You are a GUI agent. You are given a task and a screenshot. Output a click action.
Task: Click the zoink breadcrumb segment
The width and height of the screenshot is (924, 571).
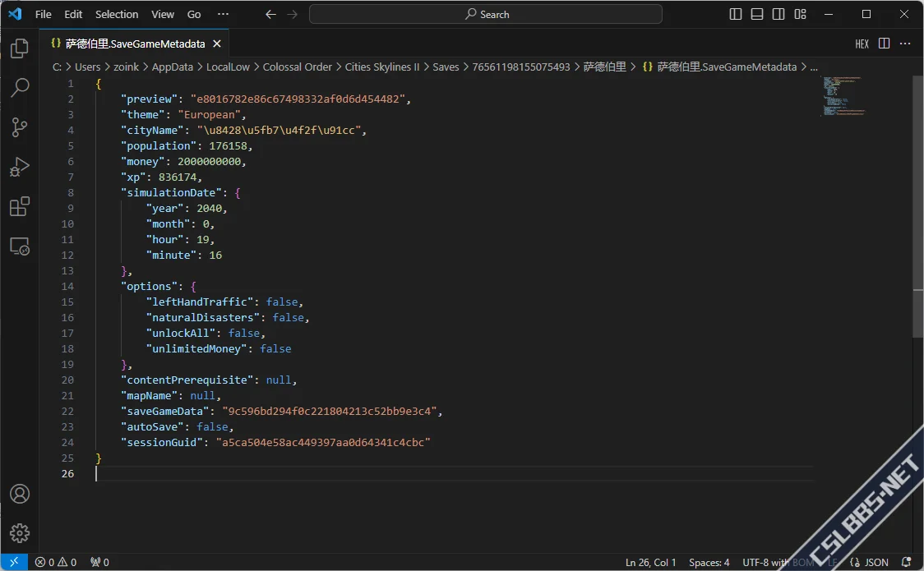click(x=126, y=67)
